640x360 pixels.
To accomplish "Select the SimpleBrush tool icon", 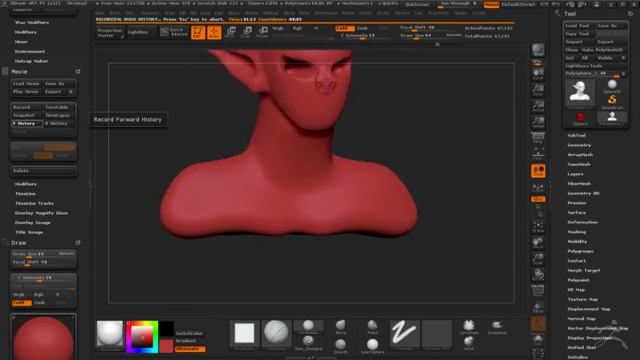I will 612,100.
